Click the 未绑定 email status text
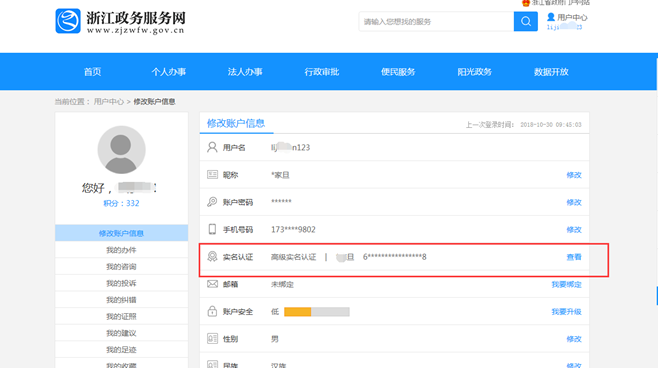The image size is (658, 368). tap(282, 284)
